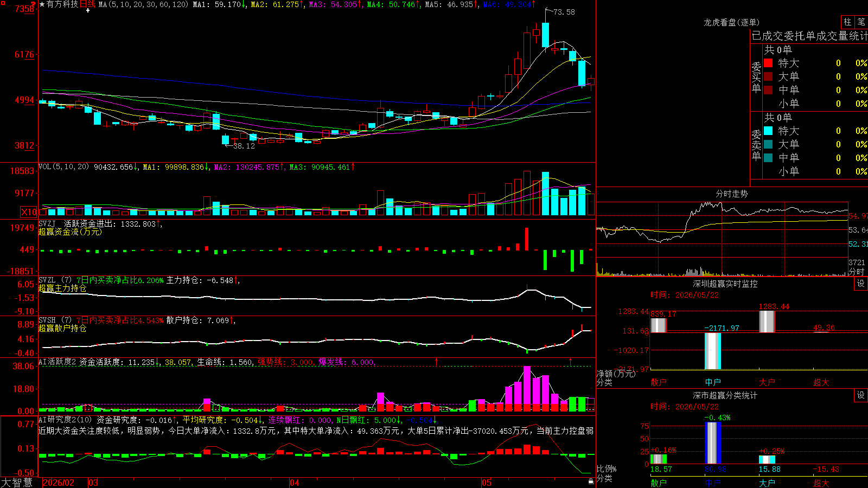The width and height of the screenshot is (868, 488).
Task: Select 超大 in 深圳超赢实时监控 chart
Action: pos(821,382)
